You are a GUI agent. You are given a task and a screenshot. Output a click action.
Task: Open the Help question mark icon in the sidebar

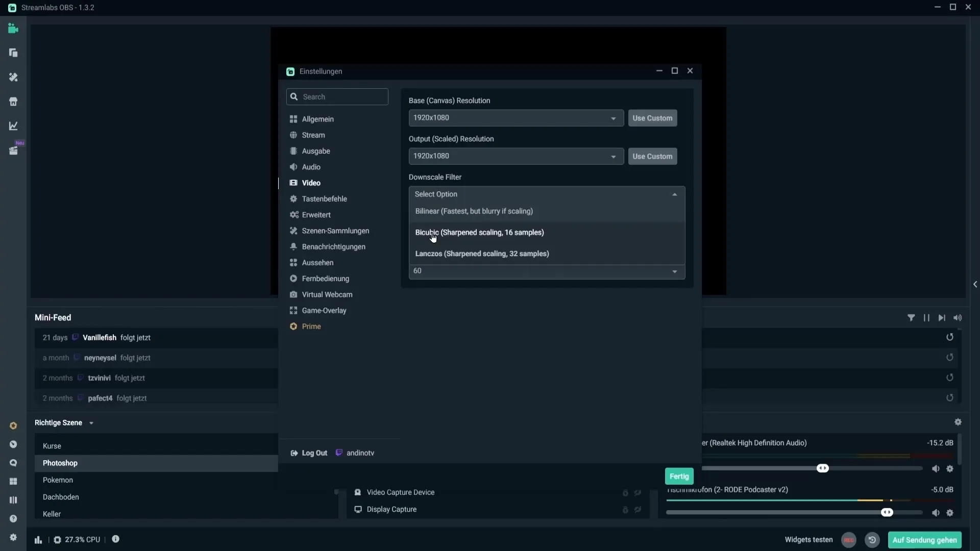[x=13, y=519]
